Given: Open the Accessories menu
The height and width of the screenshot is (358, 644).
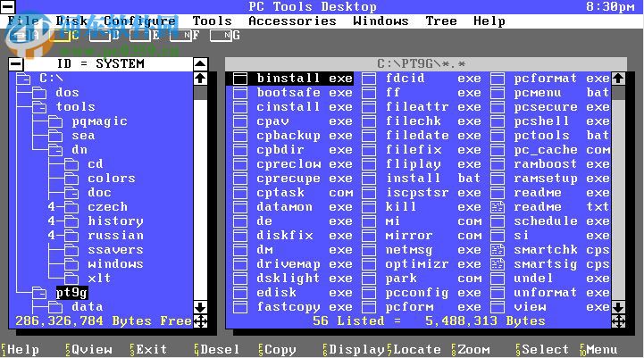Looking at the screenshot, I should [292, 21].
